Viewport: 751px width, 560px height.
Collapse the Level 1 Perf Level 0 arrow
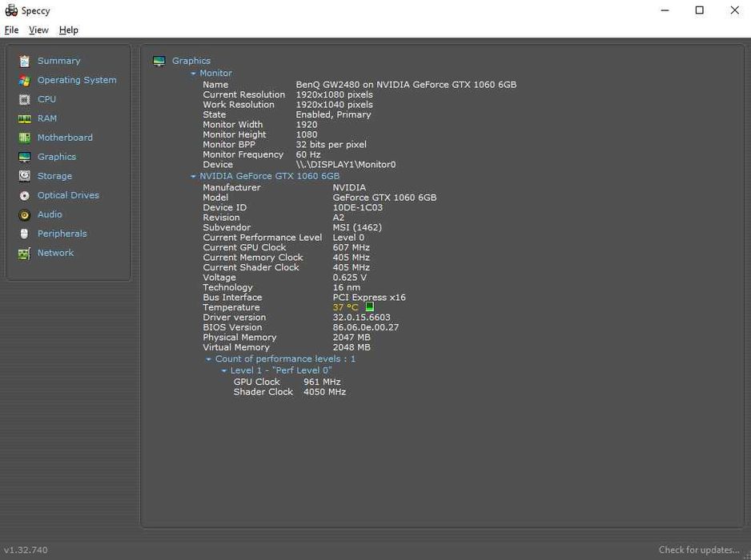[223, 370]
